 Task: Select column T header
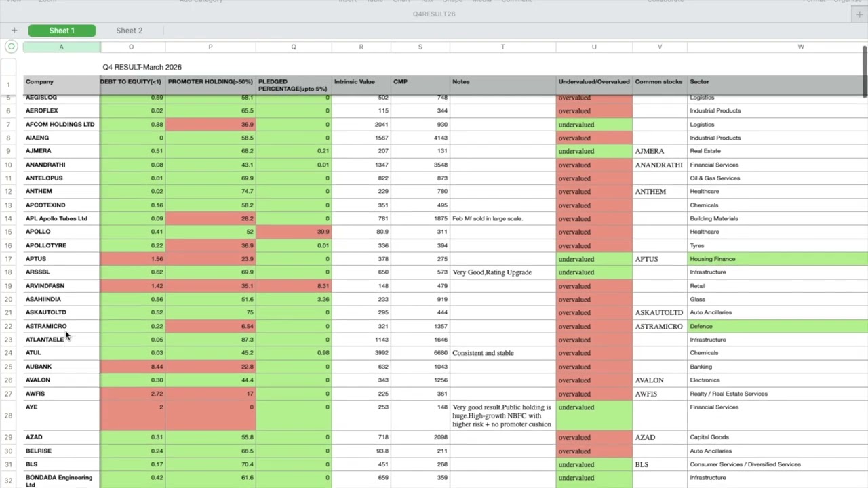click(502, 47)
